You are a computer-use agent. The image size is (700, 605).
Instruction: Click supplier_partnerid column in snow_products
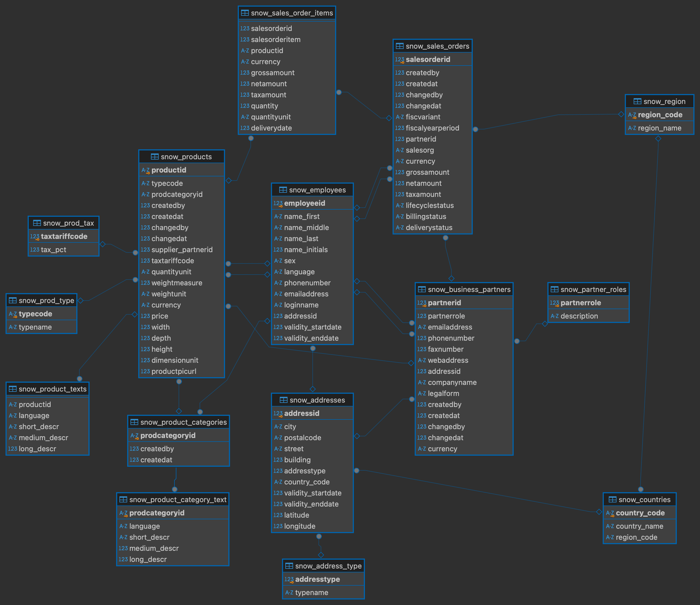click(x=182, y=250)
